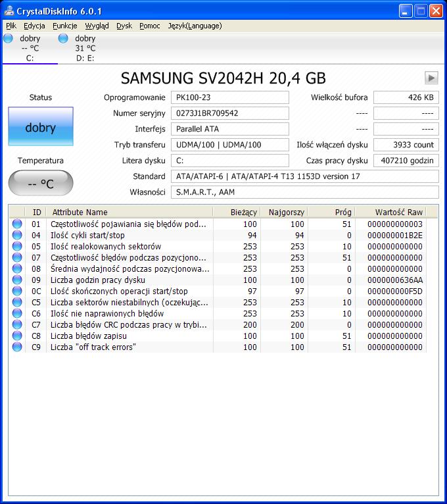Click raw value 000000000F5D

[395, 291]
